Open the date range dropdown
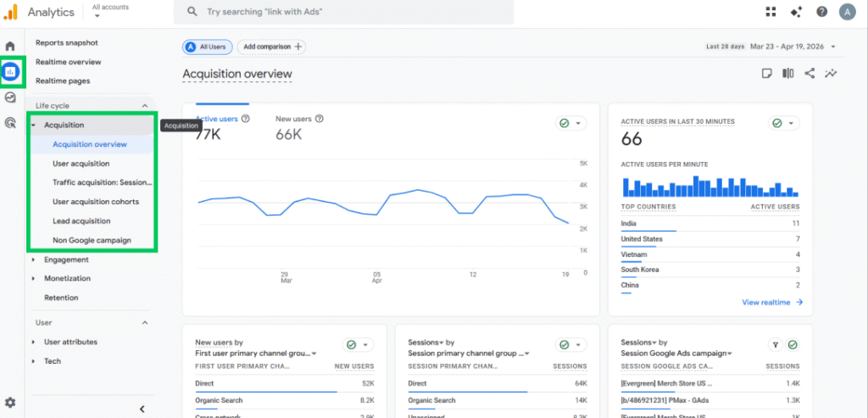Screen dimensions: 868x418 pos(833,47)
